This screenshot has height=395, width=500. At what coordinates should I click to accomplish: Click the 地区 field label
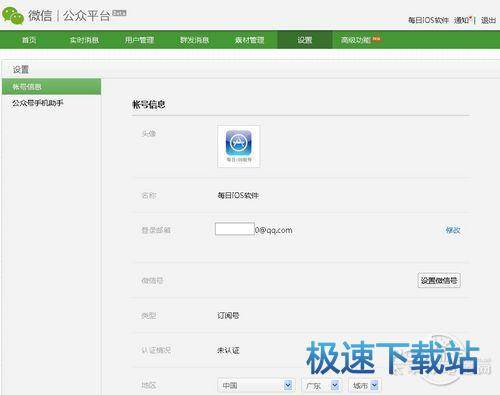point(149,385)
